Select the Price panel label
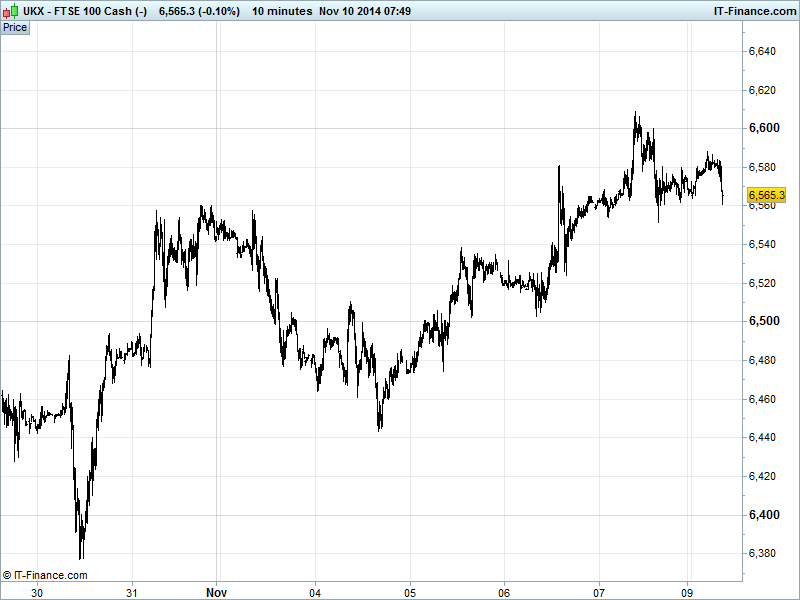800x600 pixels. (x=15, y=27)
